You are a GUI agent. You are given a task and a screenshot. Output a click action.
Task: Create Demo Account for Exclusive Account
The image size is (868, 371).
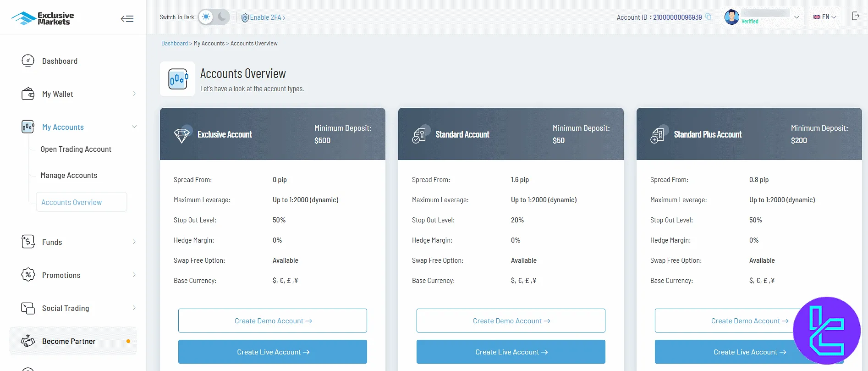[273, 321]
